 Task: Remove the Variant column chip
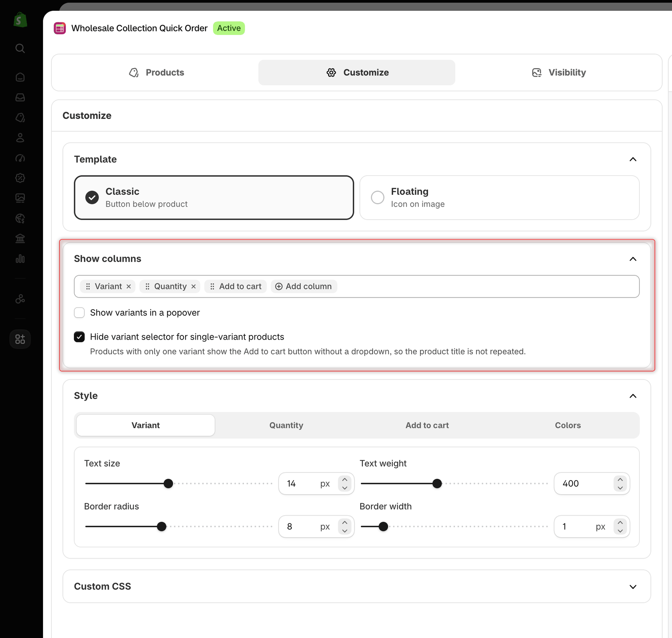click(129, 286)
